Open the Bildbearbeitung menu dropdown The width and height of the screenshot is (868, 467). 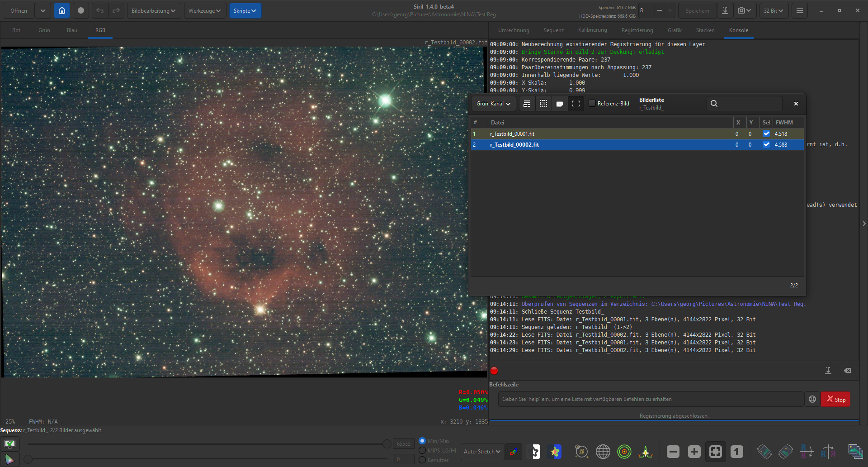pyautogui.click(x=154, y=10)
